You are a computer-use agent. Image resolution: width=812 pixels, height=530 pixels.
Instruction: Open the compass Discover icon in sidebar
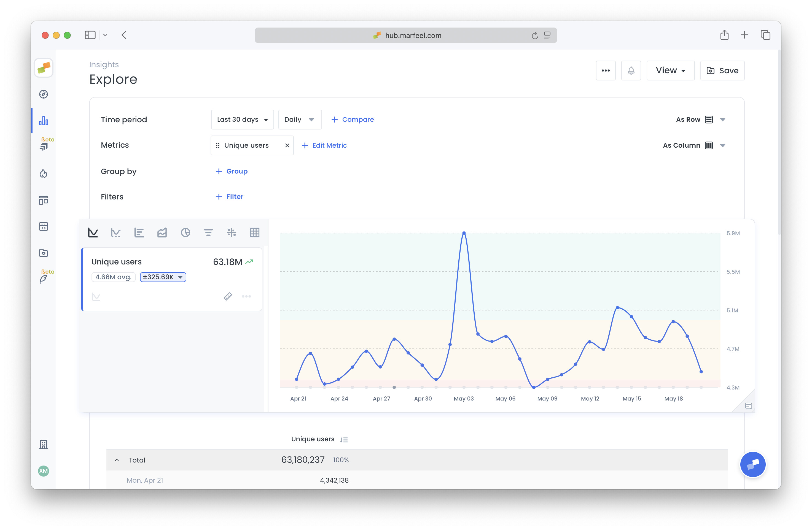43,94
